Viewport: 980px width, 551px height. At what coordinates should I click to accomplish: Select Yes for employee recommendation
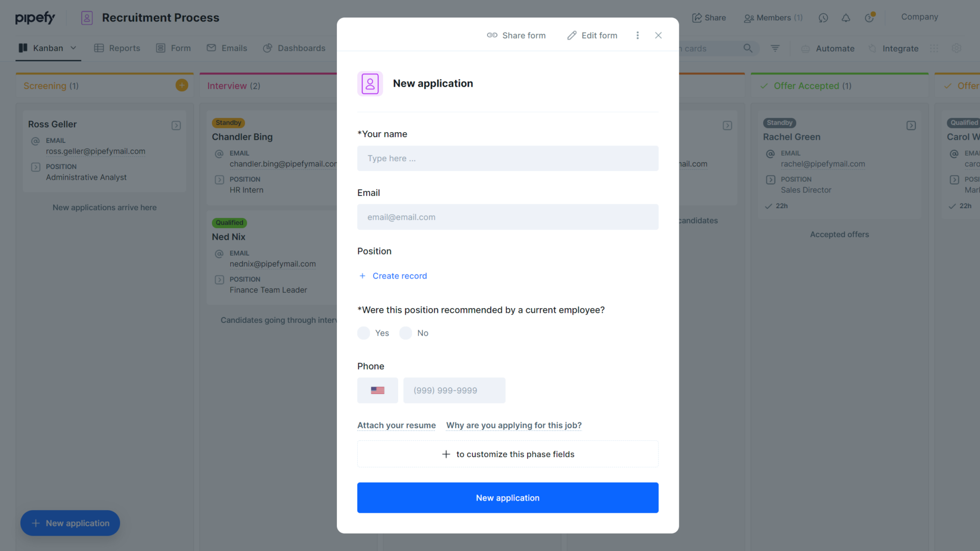pos(363,333)
